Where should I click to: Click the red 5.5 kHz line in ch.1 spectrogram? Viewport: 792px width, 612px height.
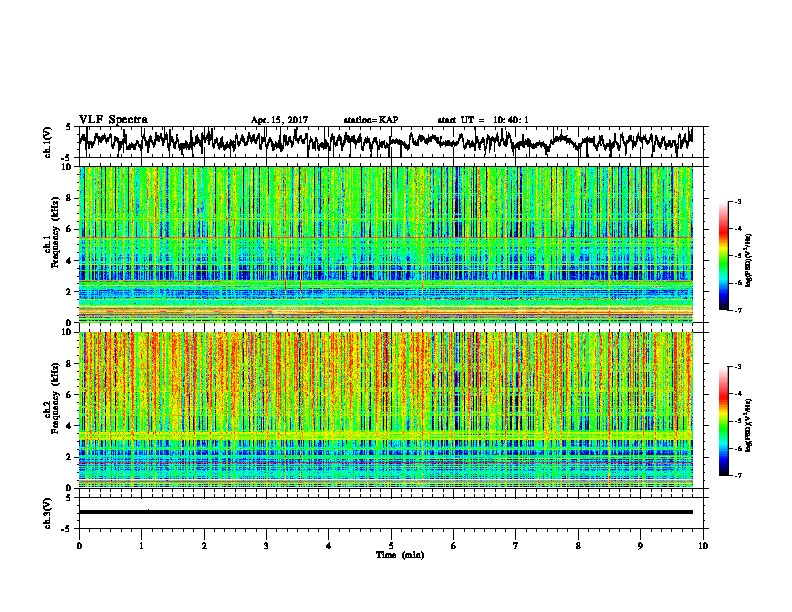pyautogui.click(x=386, y=237)
